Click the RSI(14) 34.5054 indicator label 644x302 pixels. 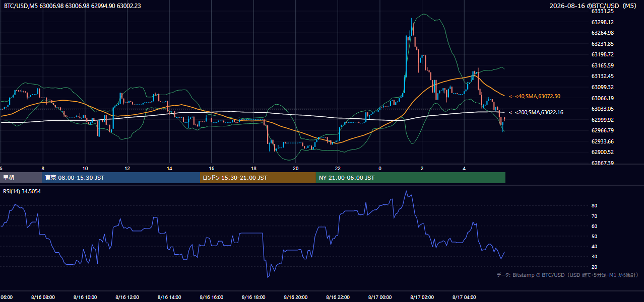[22, 191]
